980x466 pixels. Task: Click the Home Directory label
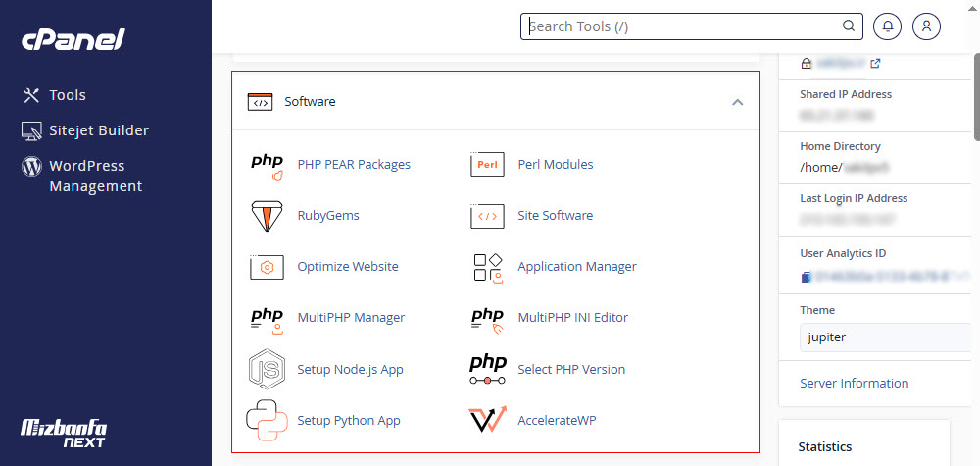[840, 146]
